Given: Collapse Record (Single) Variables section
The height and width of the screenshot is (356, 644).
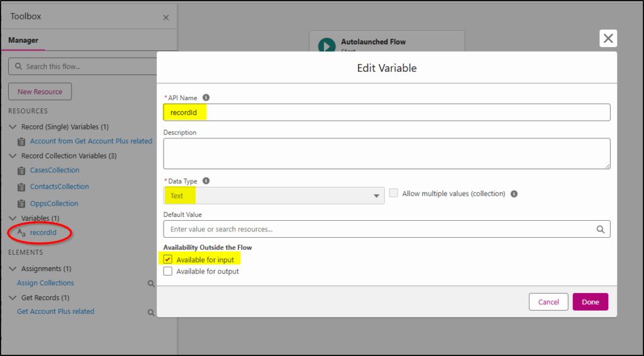Looking at the screenshot, I should point(13,127).
